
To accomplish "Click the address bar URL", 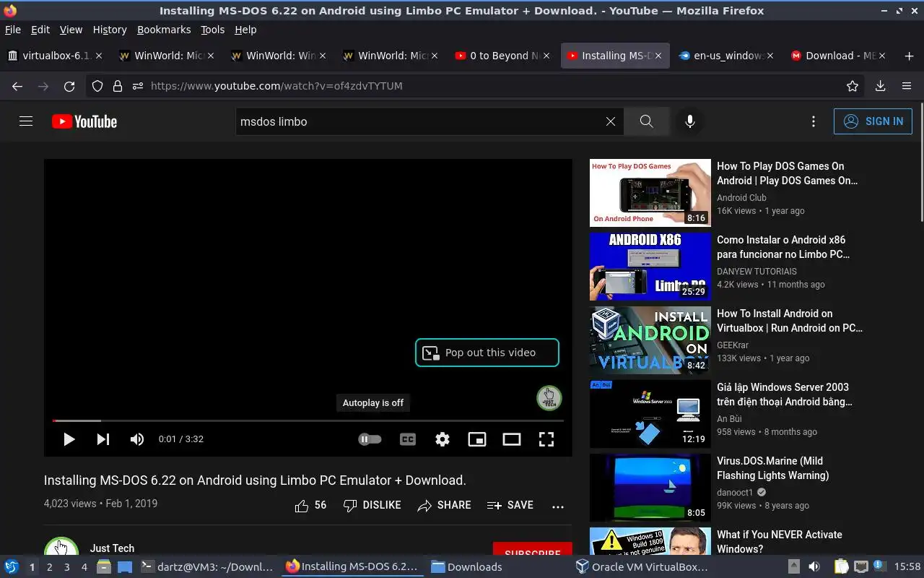I will pos(276,86).
